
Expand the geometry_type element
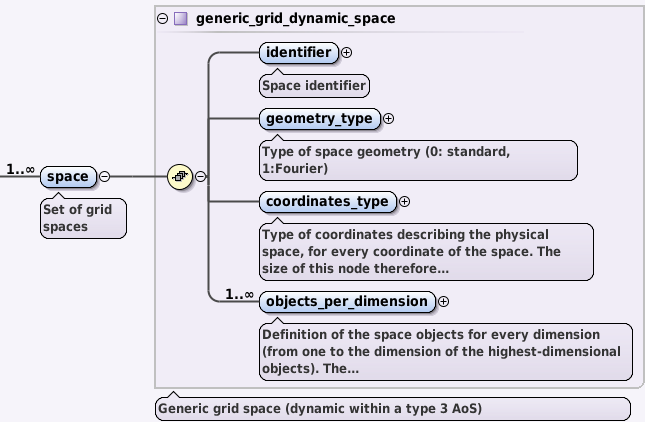(x=389, y=118)
